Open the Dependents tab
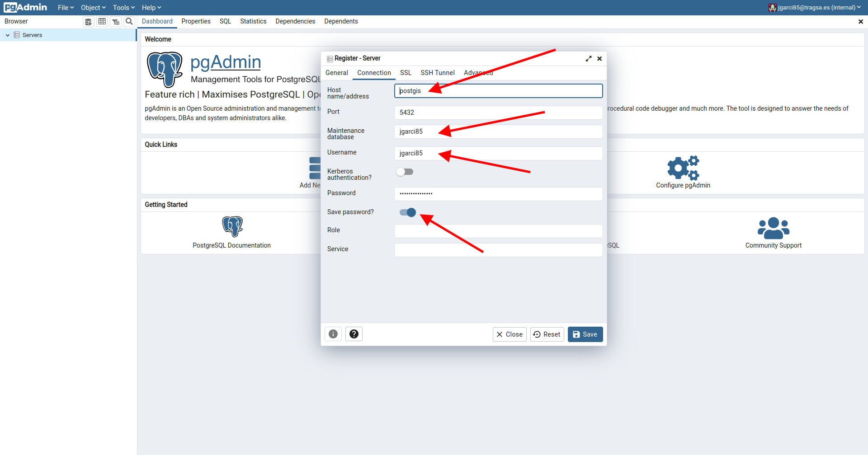Viewport: 868px width, 455px height. pyautogui.click(x=341, y=22)
